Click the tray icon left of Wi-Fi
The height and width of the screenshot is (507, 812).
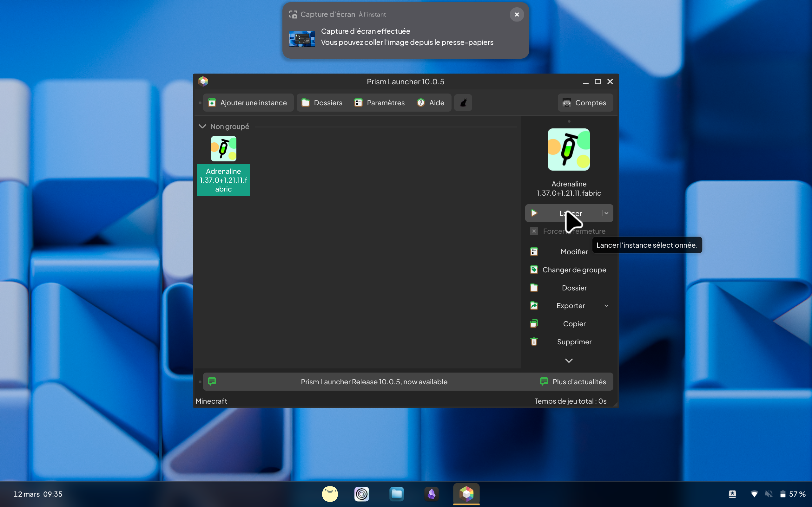(x=732, y=494)
